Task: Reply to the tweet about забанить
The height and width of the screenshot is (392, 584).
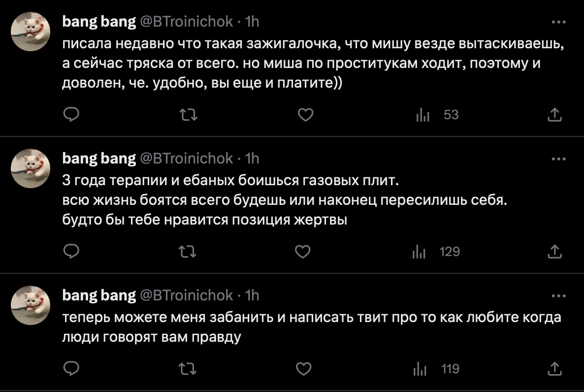Action: point(72,368)
